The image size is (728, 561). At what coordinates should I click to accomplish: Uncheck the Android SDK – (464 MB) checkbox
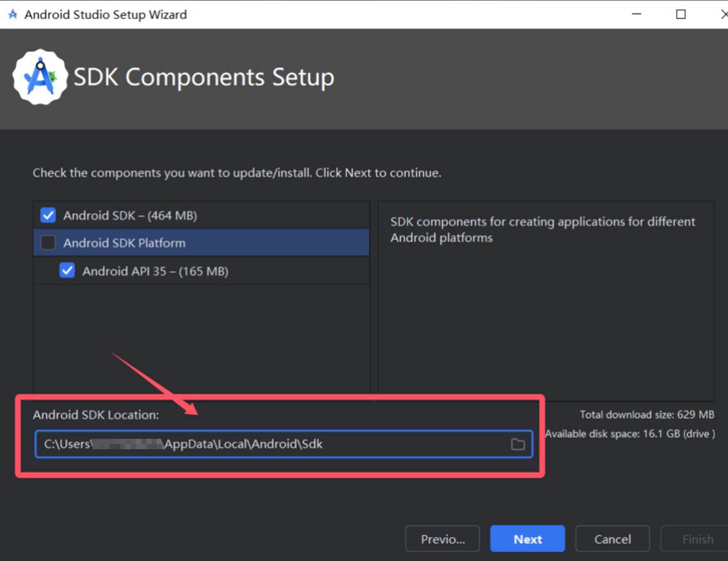48,215
